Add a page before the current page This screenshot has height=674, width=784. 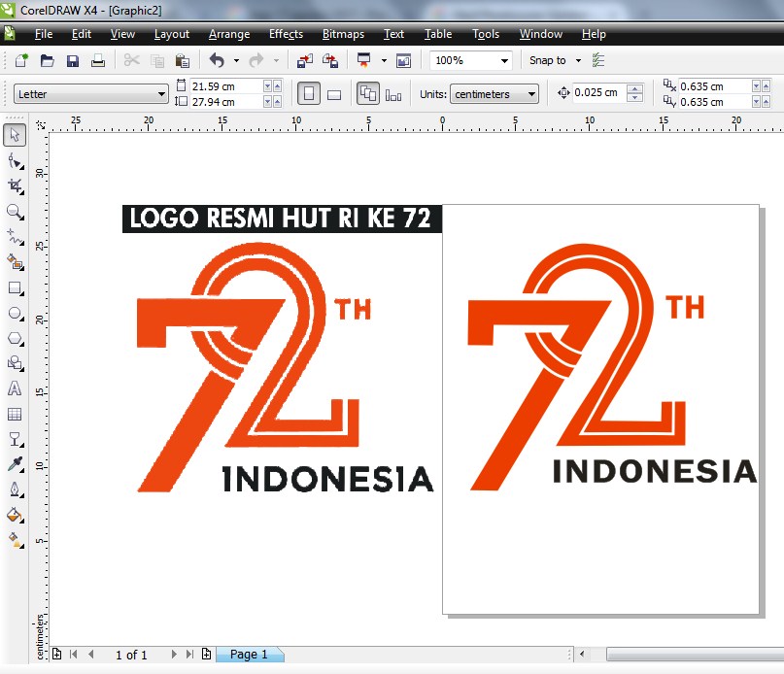click(57, 654)
